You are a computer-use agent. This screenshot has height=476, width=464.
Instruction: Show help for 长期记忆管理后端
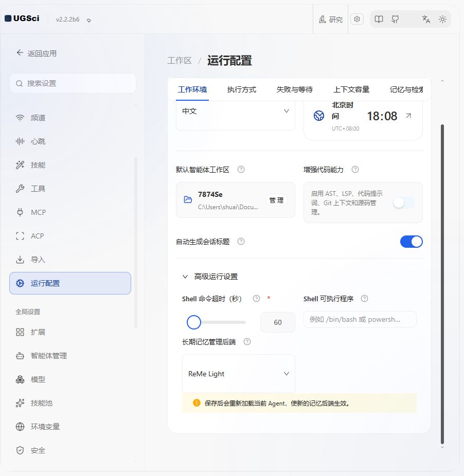pyautogui.click(x=247, y=342)
